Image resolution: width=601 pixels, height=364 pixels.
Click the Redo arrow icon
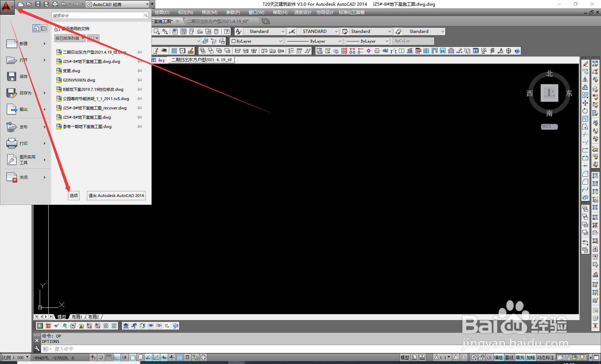(x=76, y=4)
